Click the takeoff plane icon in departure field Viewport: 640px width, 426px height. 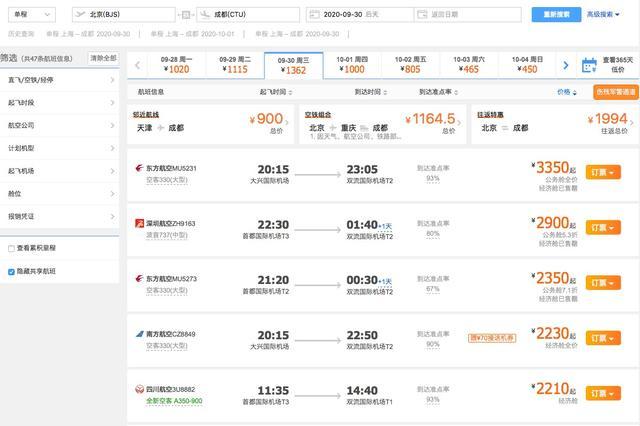[80, 14]
